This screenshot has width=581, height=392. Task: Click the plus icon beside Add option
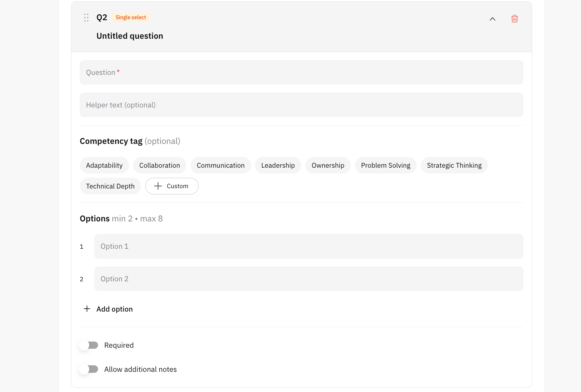87,309
